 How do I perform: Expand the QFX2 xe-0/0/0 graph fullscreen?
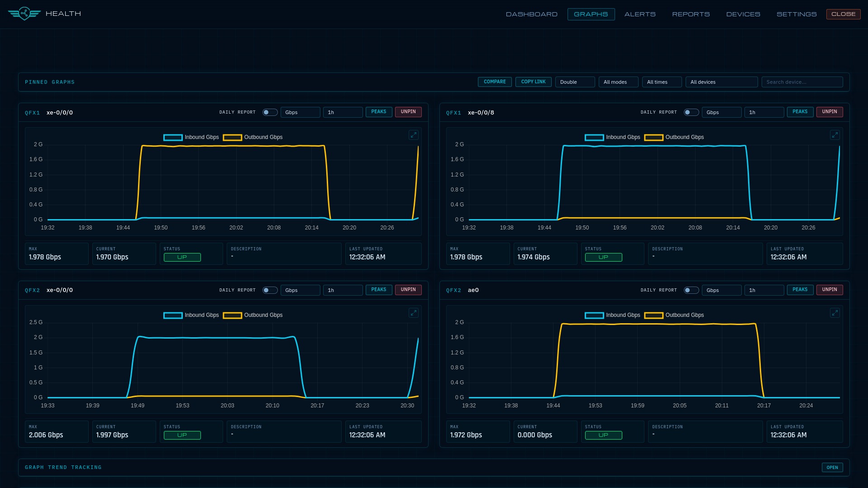point(414,313)
